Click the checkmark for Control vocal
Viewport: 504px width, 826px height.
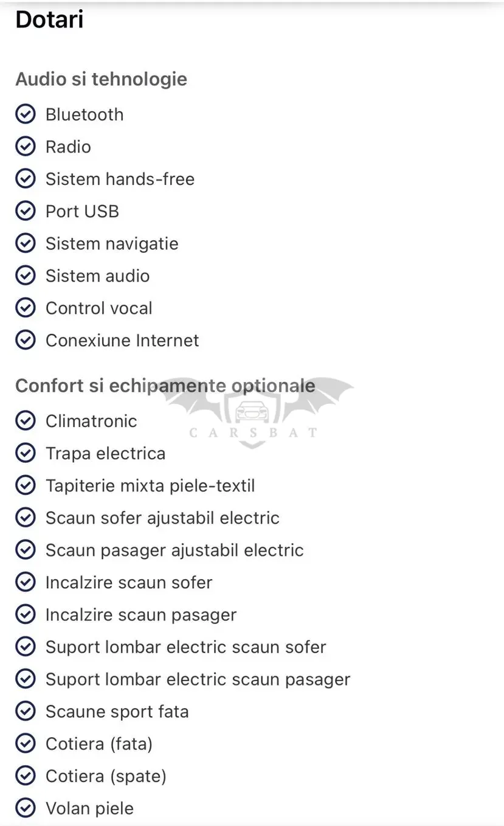click(26, 308)
